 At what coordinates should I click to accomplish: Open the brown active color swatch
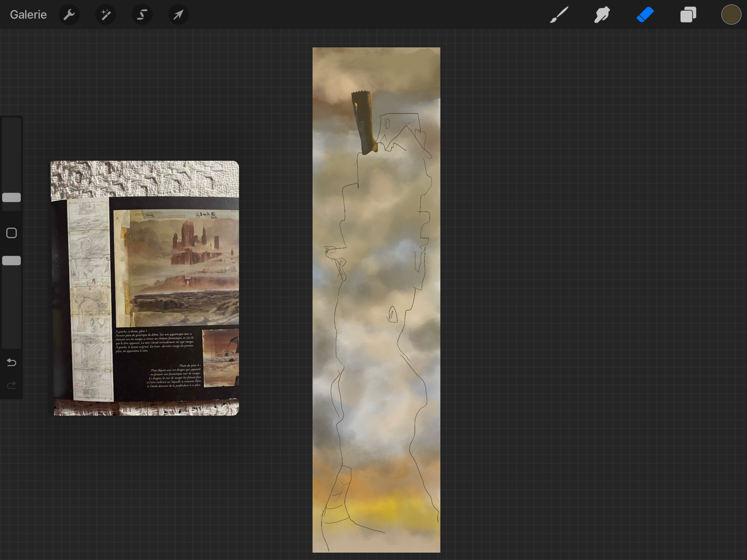tap(731, 15)
